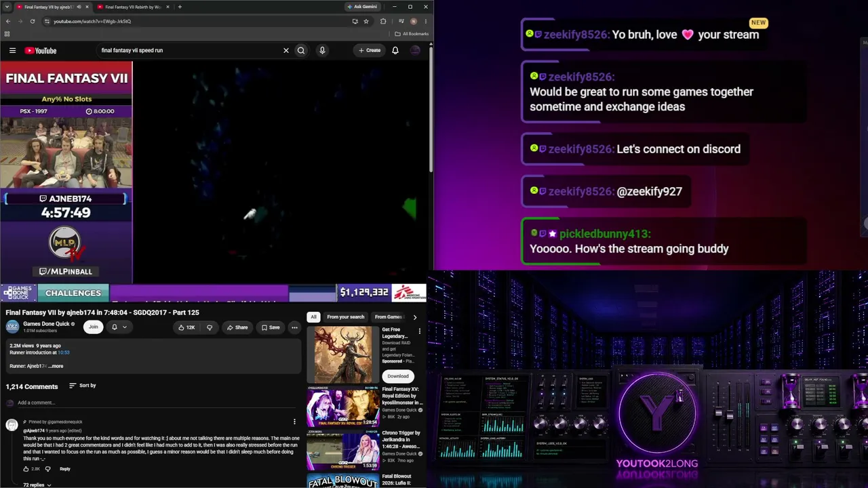This screenshot has height=488, width=868.
Task: Run the YouTube search magnifier button
Action: pos(301,50)
